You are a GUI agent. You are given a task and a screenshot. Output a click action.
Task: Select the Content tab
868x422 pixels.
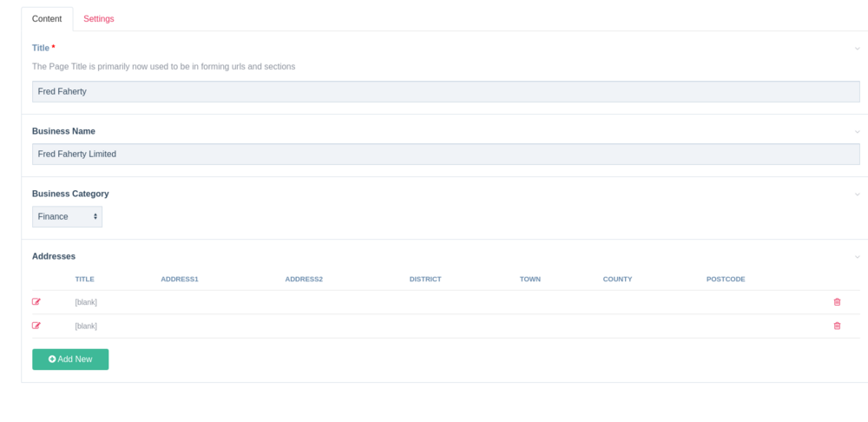pyautogui.click(x=47, y=19)
